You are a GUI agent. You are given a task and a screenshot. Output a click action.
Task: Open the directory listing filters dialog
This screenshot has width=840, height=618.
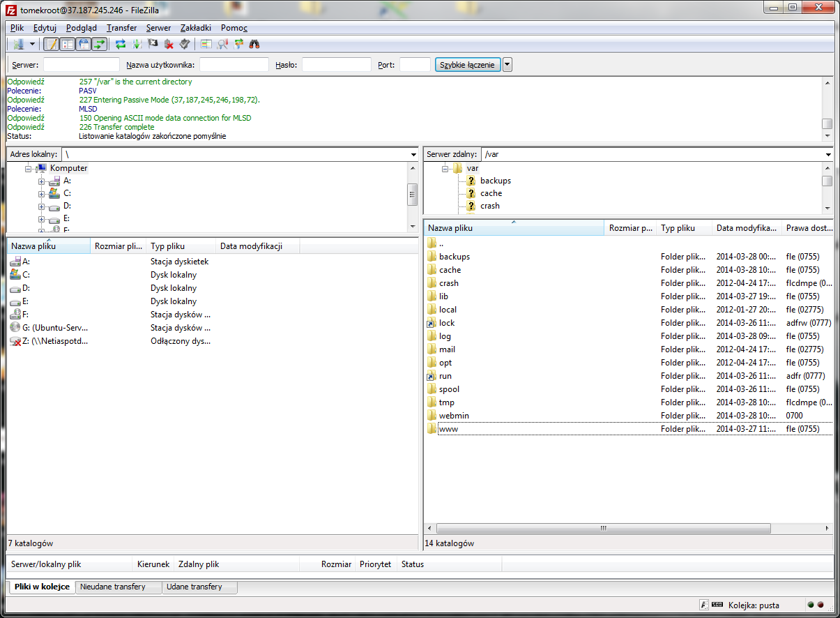tap(206, 44)
